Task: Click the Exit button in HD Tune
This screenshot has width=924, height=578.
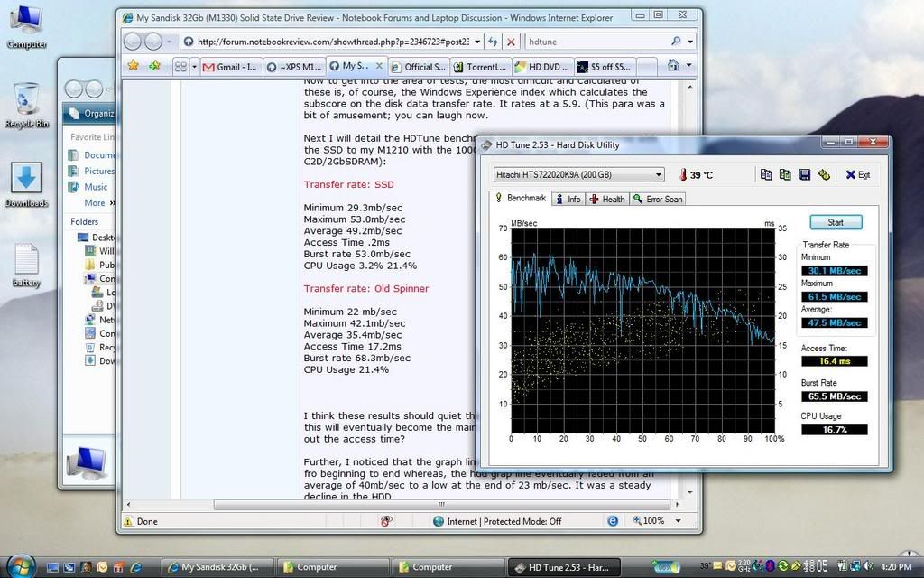Action: pyautogui.click(x=858, y=174)
